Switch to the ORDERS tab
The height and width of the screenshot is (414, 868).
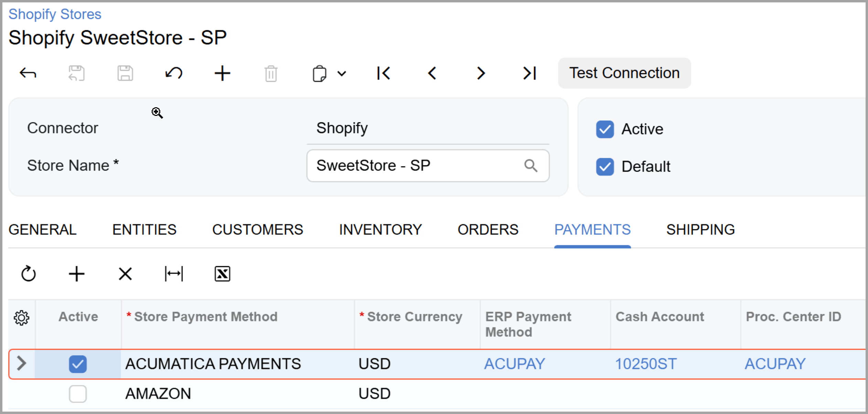coord(488,230)
